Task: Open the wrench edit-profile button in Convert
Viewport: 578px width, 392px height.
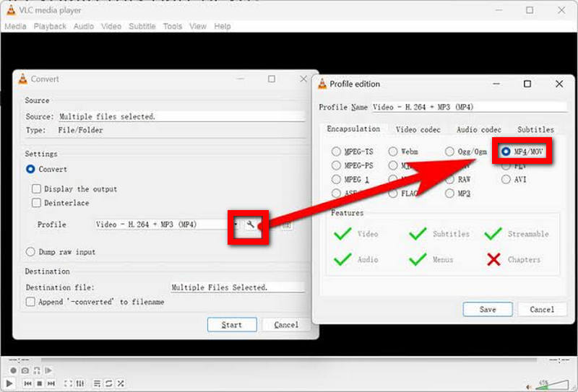Action: coord(250,225)
